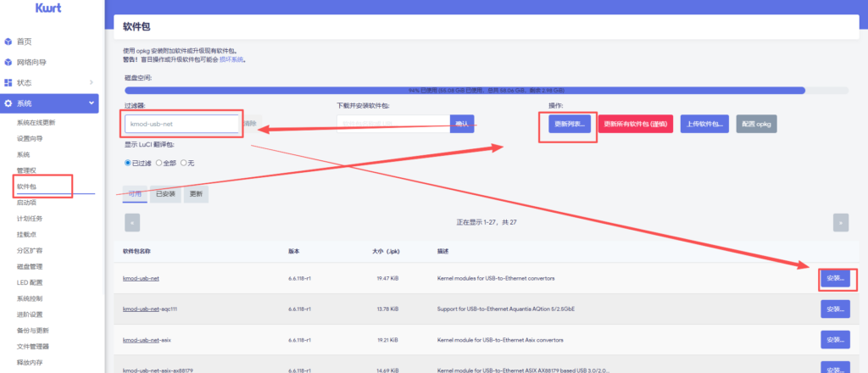Screen dimensions: 868x373
Task: Click the 描述 column header
Action: click(x=442, y=251)
